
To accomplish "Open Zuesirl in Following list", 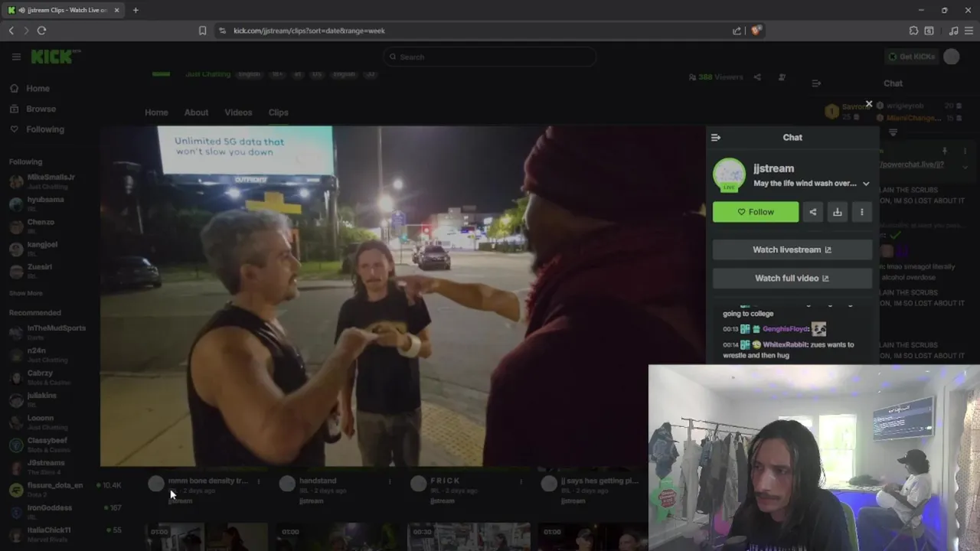I will 40,271.
